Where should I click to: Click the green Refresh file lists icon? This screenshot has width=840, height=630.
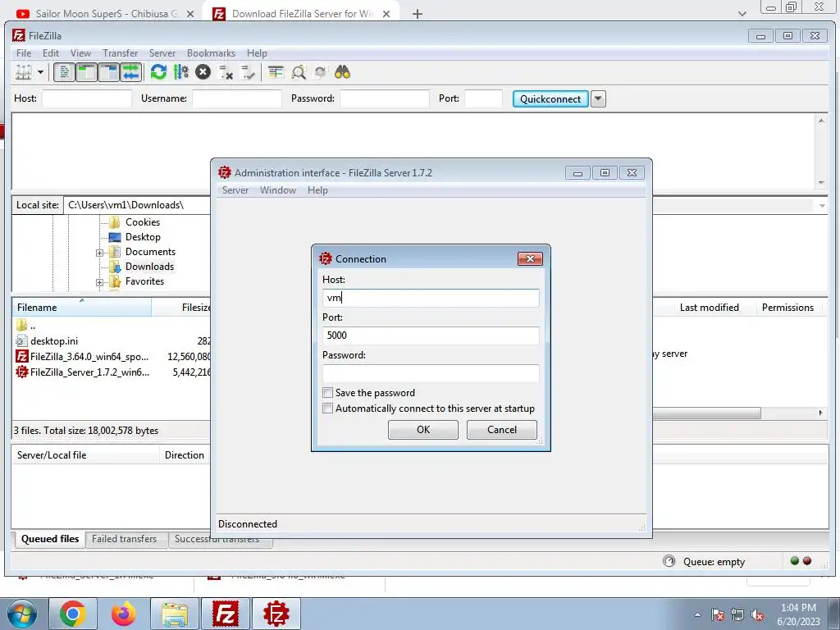point(158,72)
